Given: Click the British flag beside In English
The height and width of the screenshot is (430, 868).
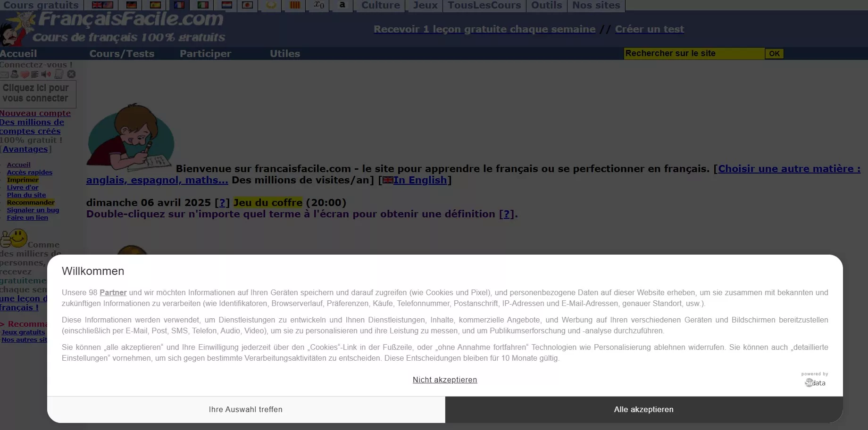Looking at the screenshot, I should tap(387, 180).
